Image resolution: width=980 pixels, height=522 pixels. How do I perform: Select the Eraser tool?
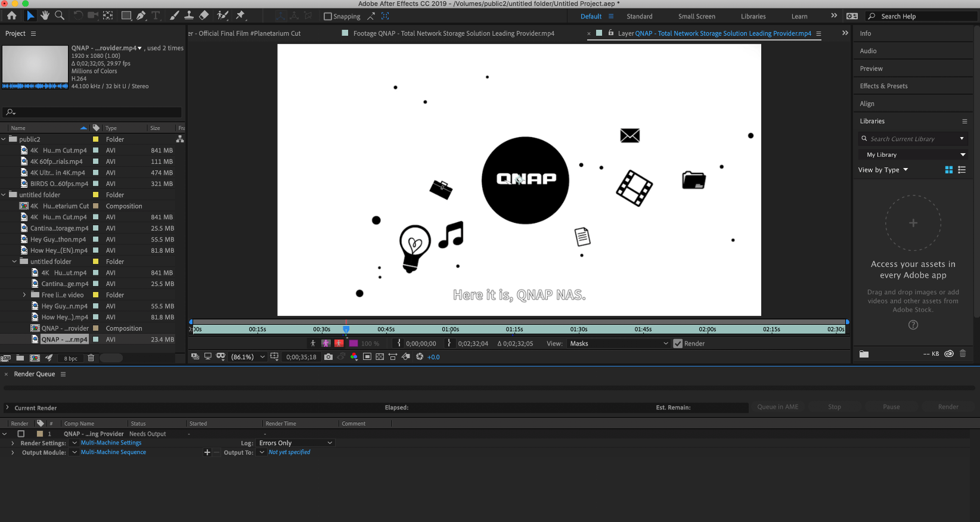coord(204,16)
